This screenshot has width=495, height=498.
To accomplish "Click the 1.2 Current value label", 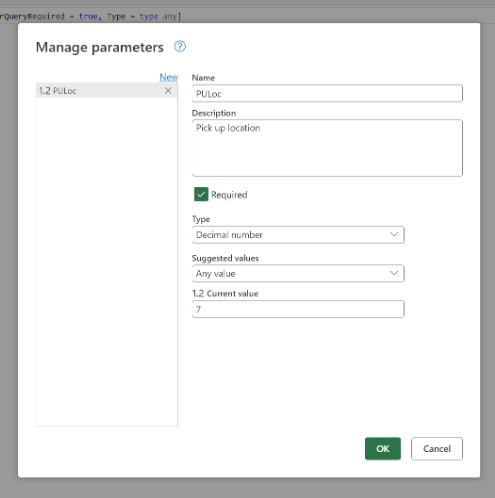I will coord(225,294).
